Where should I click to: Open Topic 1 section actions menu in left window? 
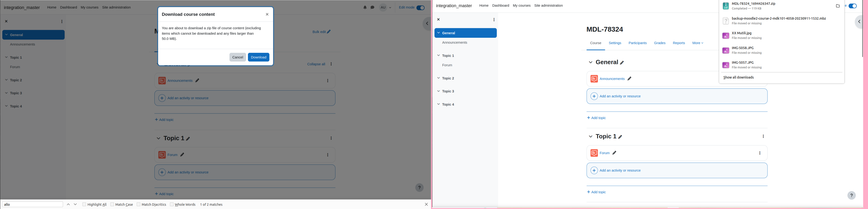(332, 138)
